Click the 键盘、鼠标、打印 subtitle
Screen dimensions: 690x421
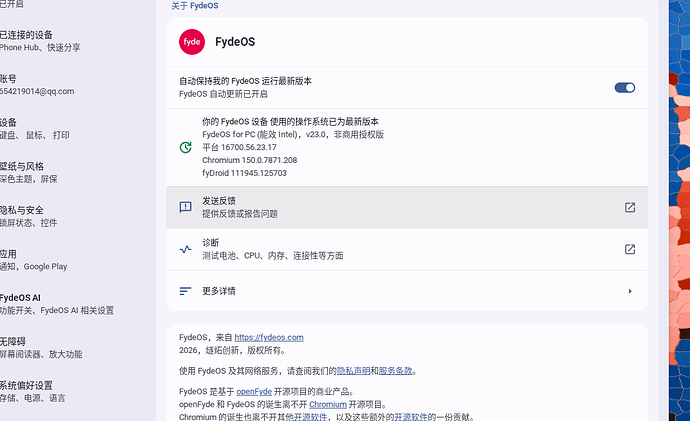[x=35, y=135]
